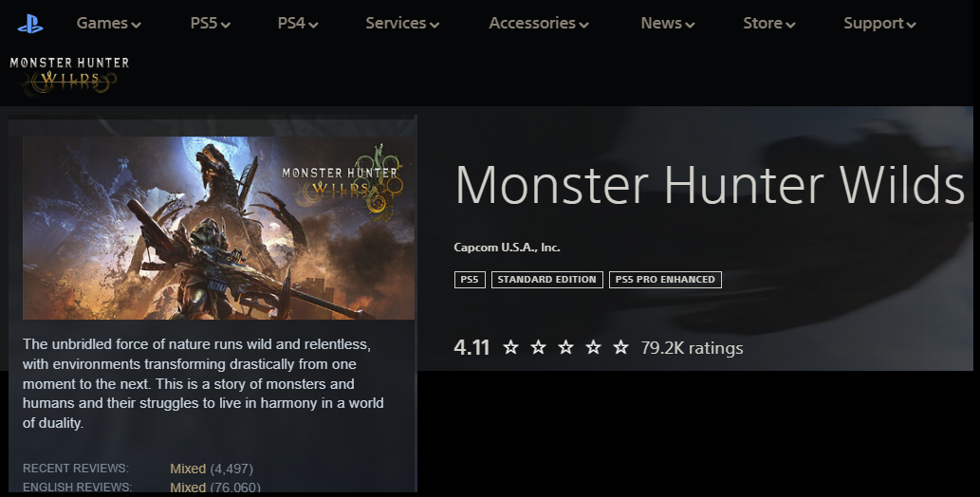This screenshot has width=980, height=497.
Task: Click the fourth rating star
Action: coord(593,347)
